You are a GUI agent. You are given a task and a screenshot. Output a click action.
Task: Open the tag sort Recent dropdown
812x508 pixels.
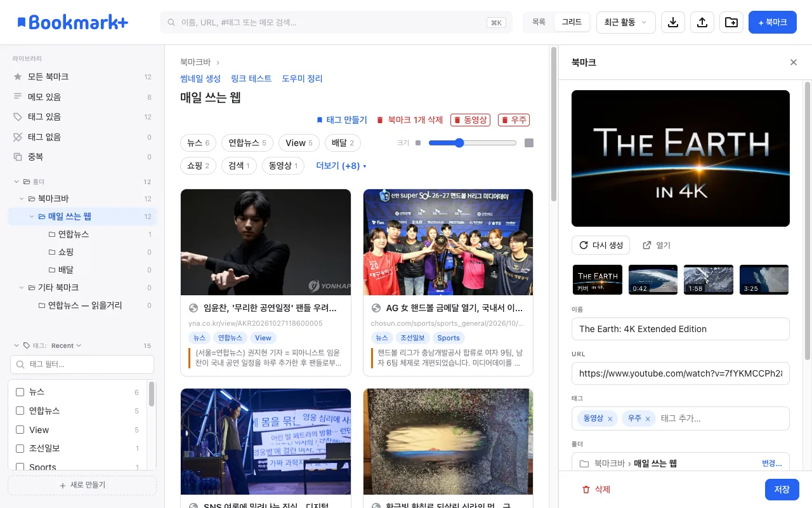[66, 346]
